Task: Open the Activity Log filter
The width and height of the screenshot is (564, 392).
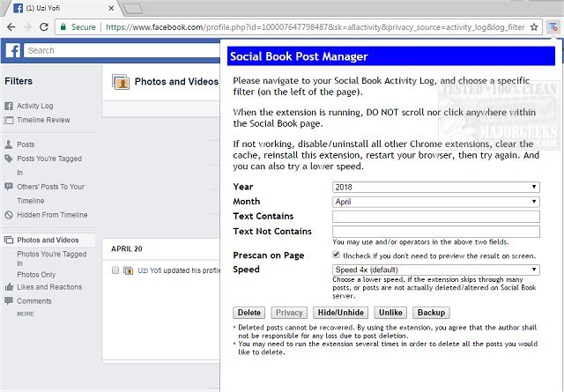Action: [x=34, y=106]
